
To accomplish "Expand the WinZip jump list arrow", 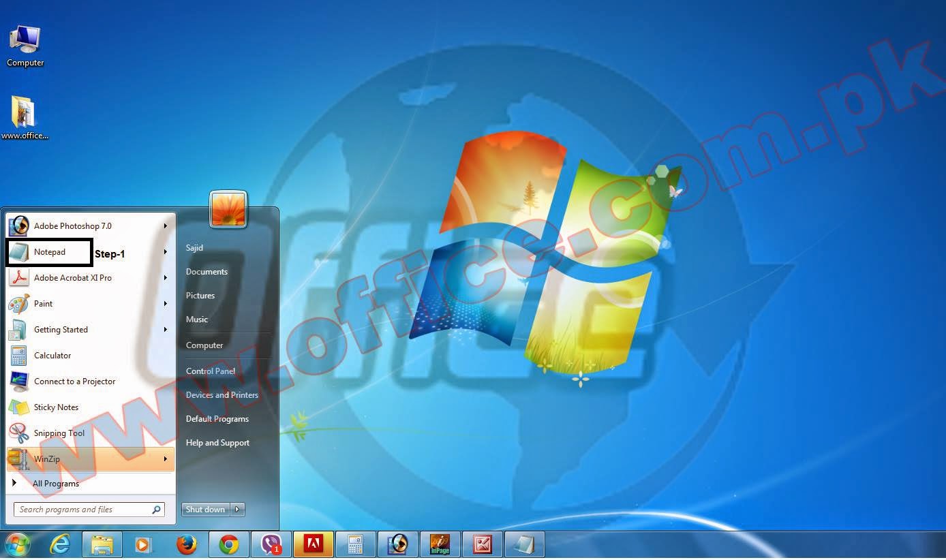I will [166, 459].
